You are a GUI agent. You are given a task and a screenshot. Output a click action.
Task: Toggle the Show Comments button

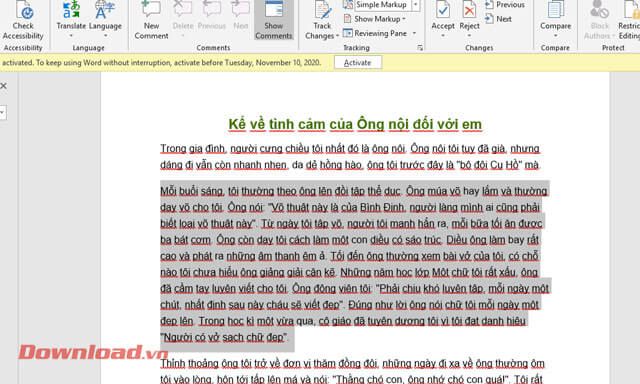(273, 20)
